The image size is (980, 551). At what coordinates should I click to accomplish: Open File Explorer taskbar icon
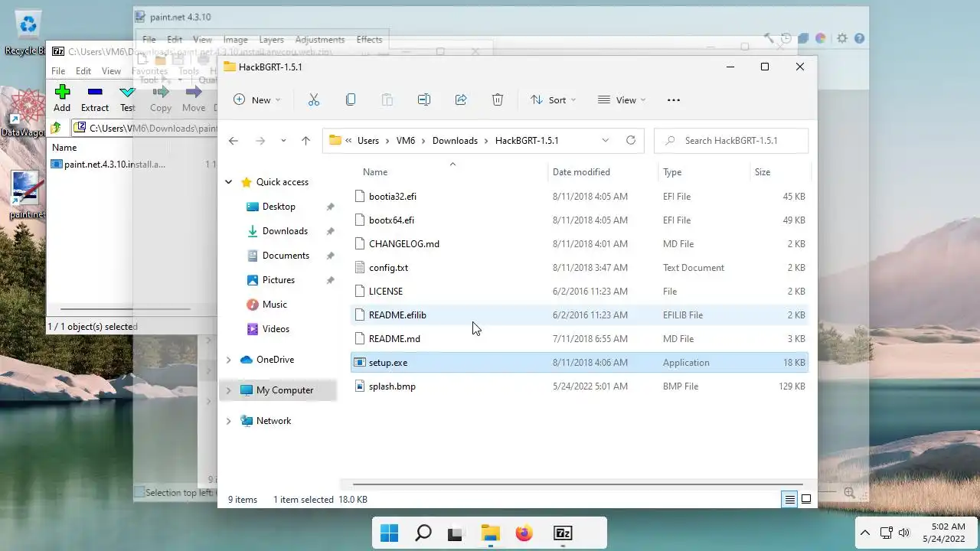click(490, 533)
